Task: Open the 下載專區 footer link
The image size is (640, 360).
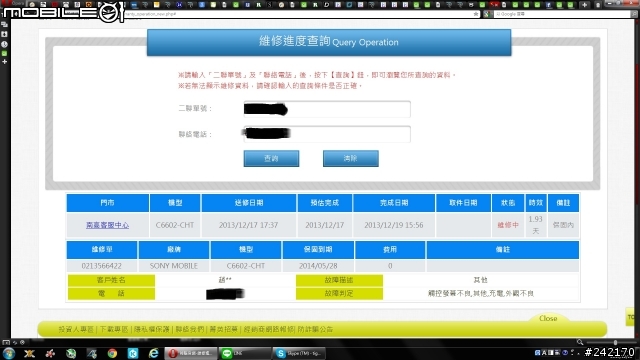Action: tap(114, 329)
